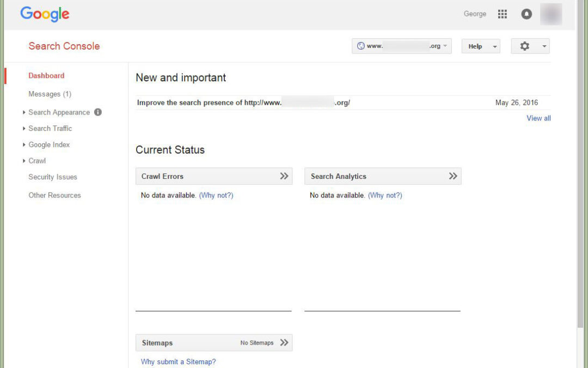Open Crawl Errors details arrow
This screenshot has width=588, height=368.
tap(284, 176)
